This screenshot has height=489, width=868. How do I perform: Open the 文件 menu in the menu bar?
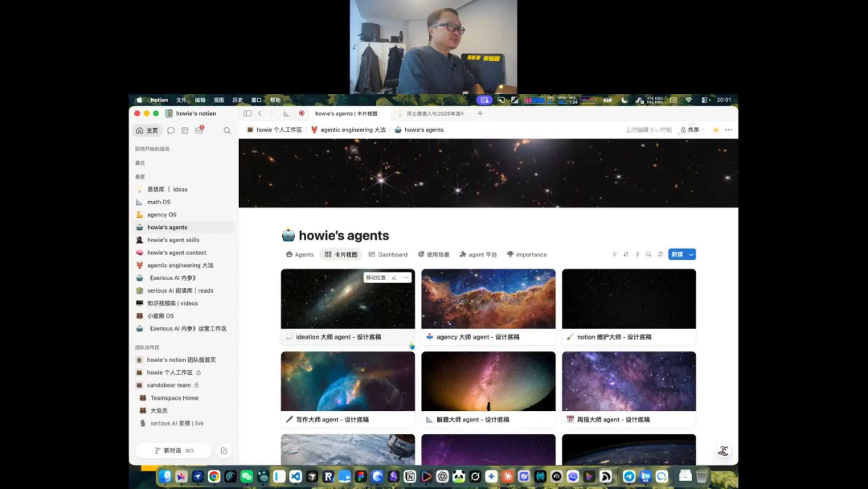pyautogui.click(x=182, y=101)
